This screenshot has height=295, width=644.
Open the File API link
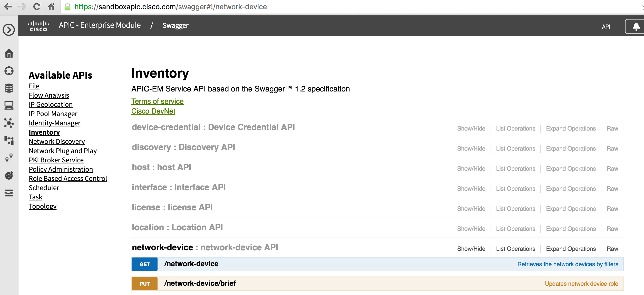point(34,86)
